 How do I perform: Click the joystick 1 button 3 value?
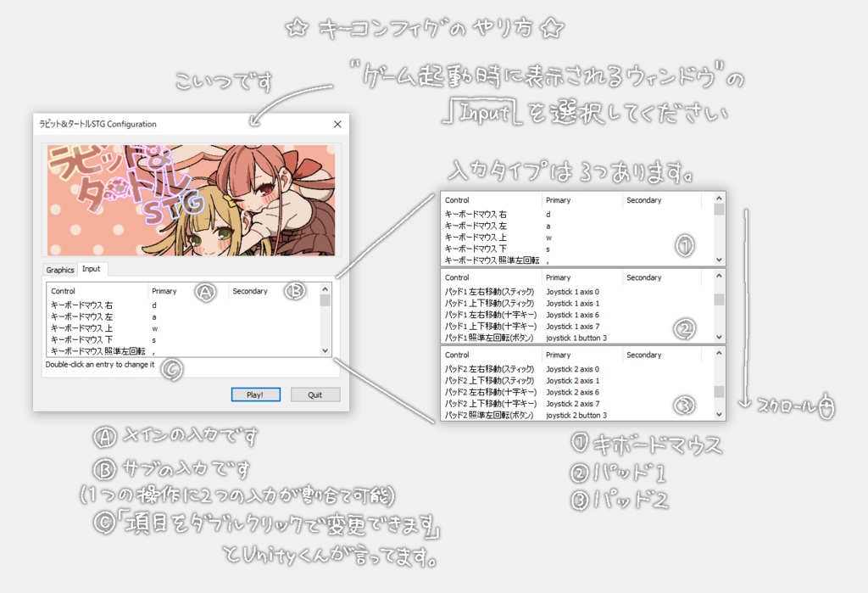tap(576, 338)
